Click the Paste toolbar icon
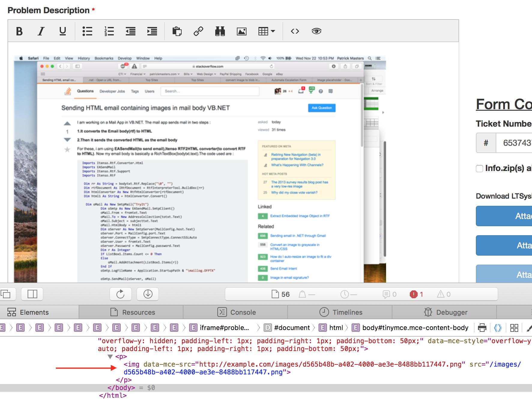 (177, 31)
